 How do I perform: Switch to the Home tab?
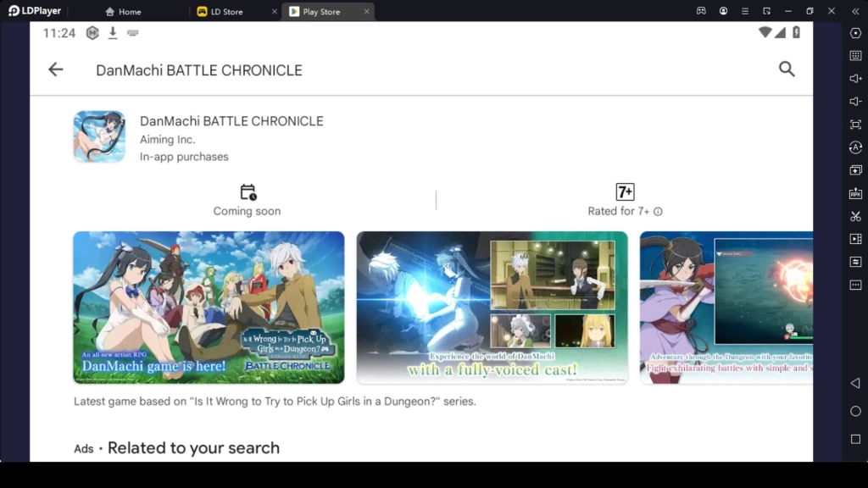click(x=124, y=12)
